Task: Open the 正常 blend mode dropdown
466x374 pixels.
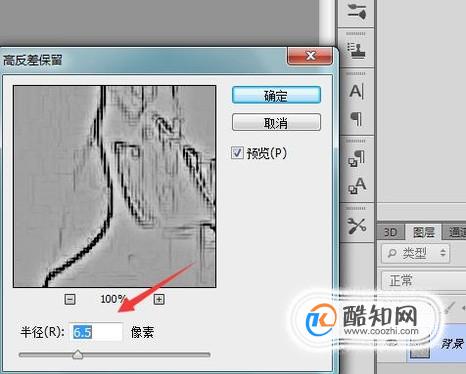Action: [x=423, y=280]
